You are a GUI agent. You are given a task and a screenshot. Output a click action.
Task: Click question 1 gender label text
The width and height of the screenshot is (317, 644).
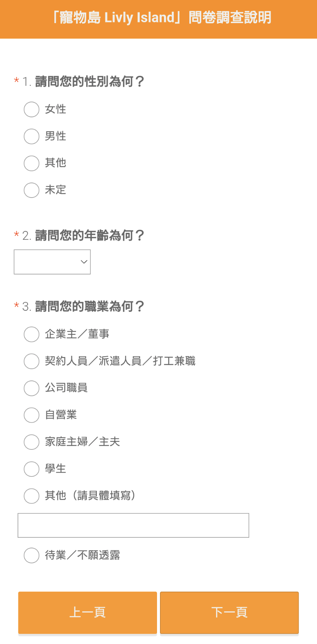(90, 81)
